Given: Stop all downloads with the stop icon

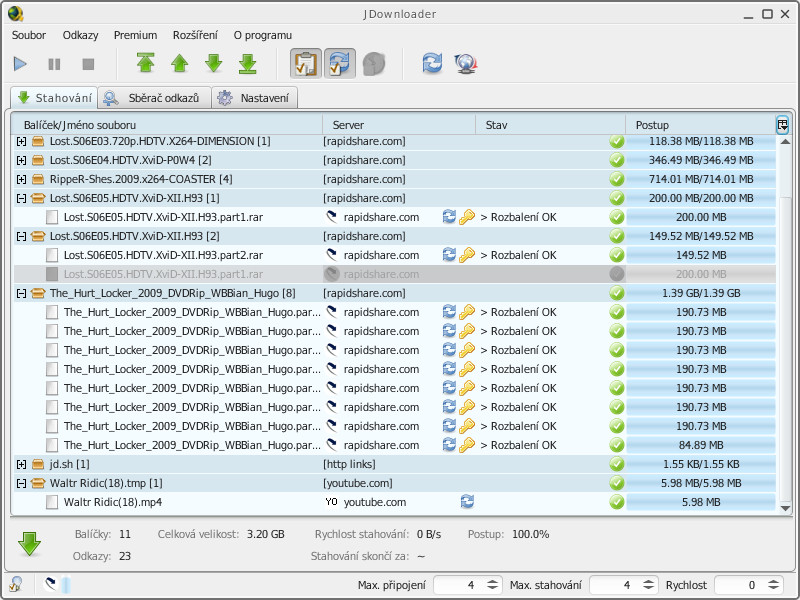Looking at the screenshot, I should tap(88, 64).
